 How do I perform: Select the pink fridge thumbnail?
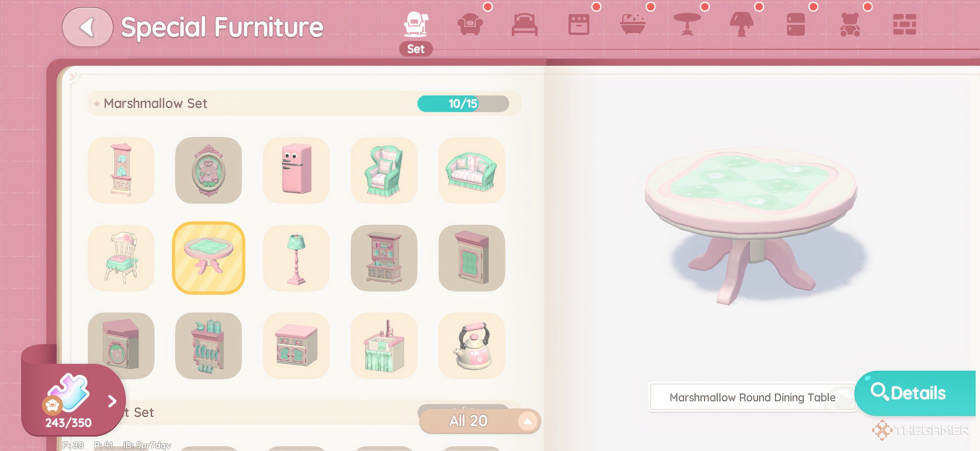296,170
